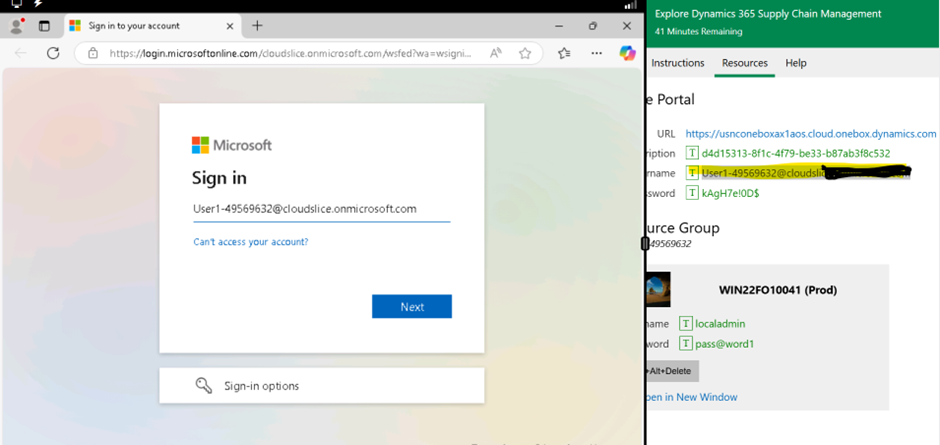Type-text icon beside localadmin
Screen dimensions: 940x445
[686, 324]
